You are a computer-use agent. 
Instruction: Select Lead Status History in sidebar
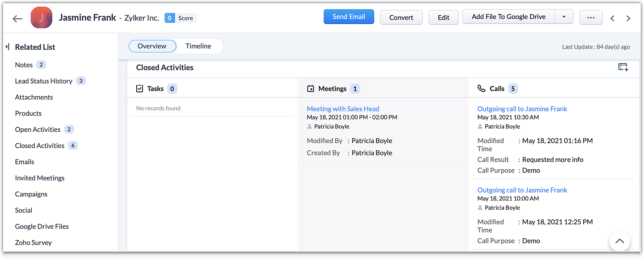[44, 81]
